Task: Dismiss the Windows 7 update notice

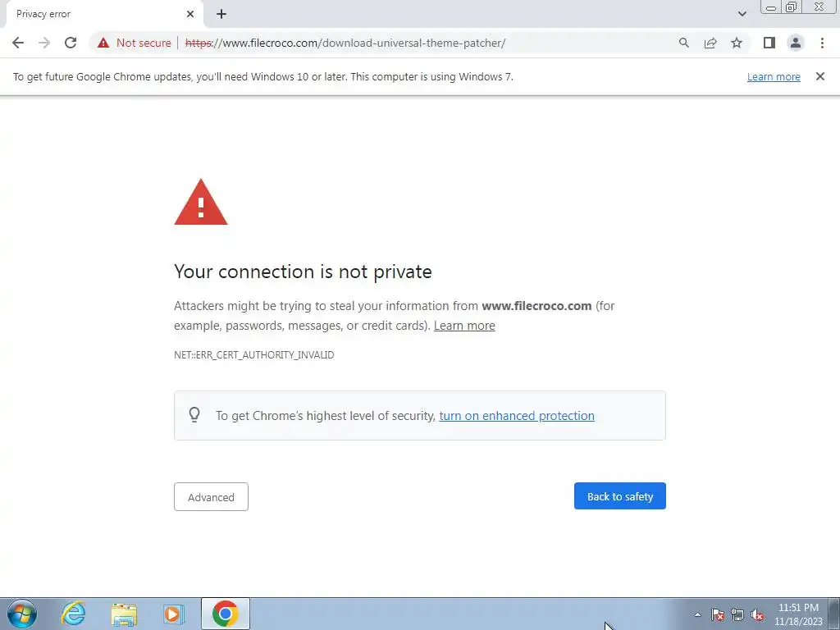Action: click(819, 76)
